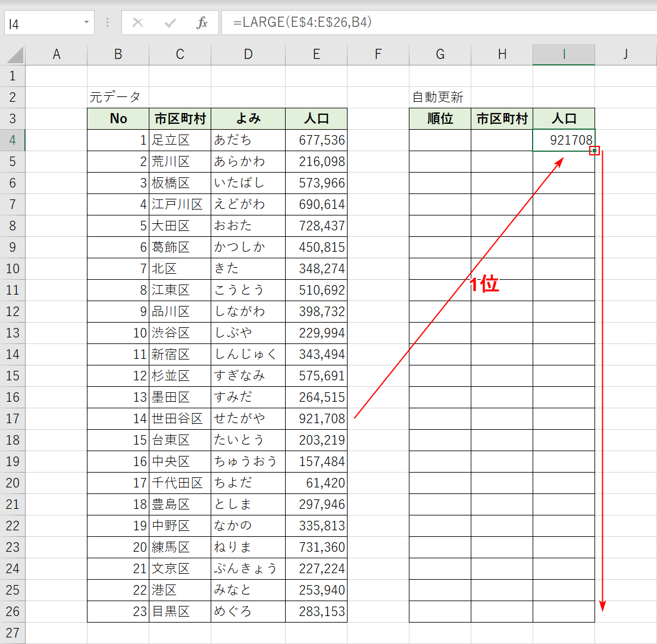Open the Name Box dropdown arrow
Image resolution: width=657 pixels, height=644 pixels.
coord(86,22)
